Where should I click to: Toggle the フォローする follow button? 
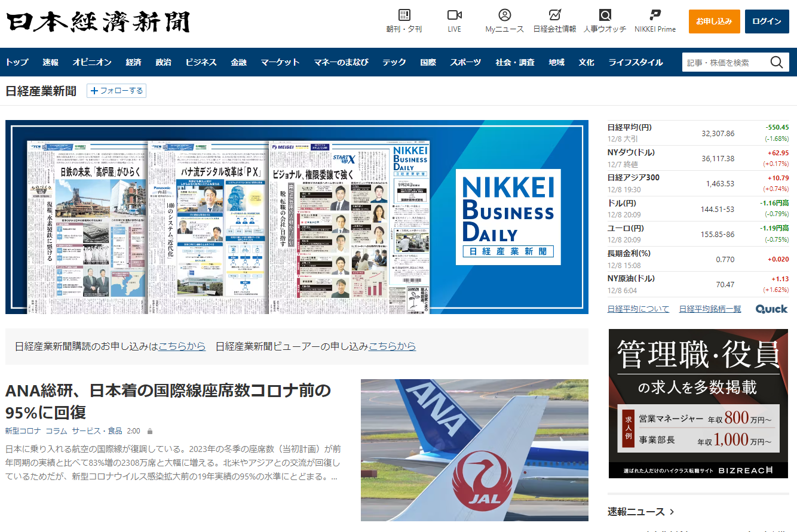(x=117, y=91)
